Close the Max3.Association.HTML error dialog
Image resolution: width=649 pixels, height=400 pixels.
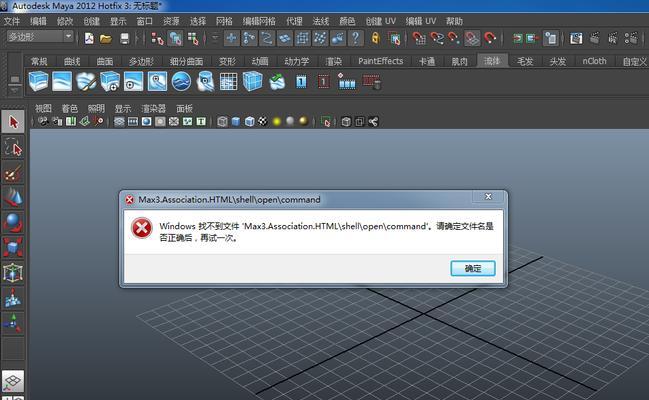(x=488, y=197)
